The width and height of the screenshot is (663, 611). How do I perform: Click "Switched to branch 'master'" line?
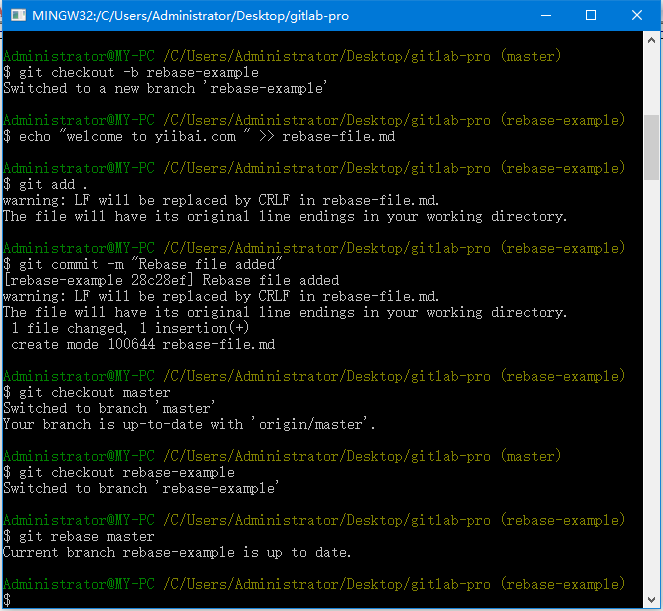click(109, 408)
